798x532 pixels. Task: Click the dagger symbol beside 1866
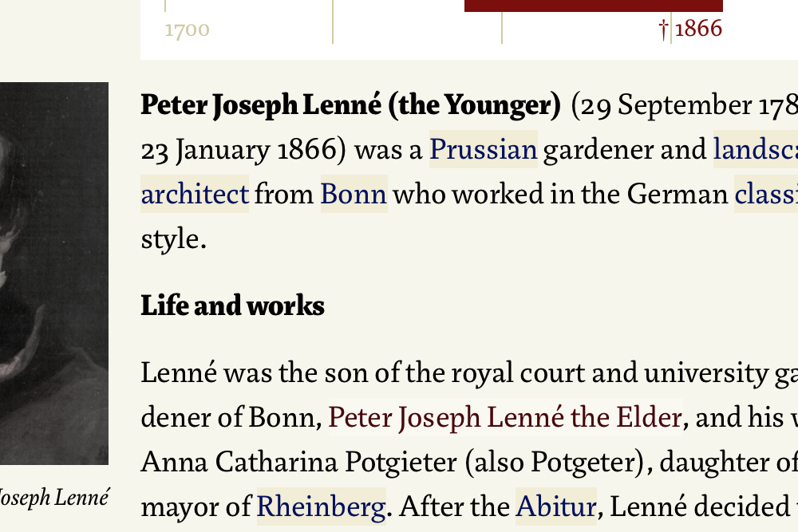pyautogui.click(x=663, y=30)
